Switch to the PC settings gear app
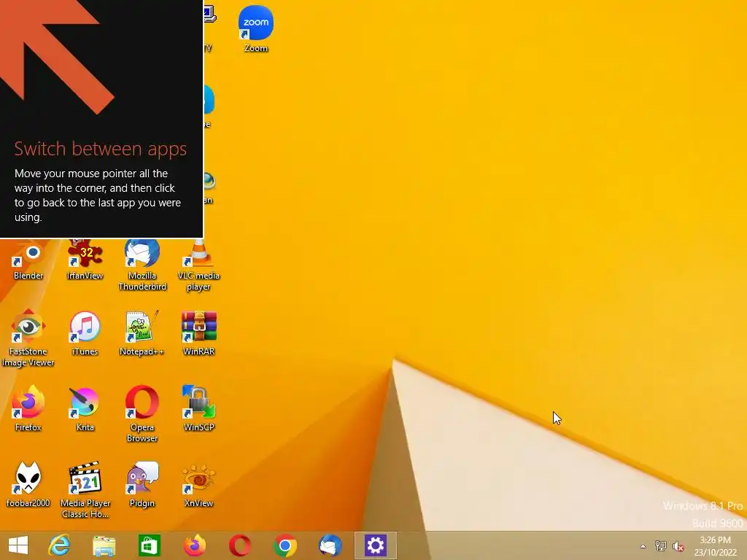 click(x=376, y=545)
